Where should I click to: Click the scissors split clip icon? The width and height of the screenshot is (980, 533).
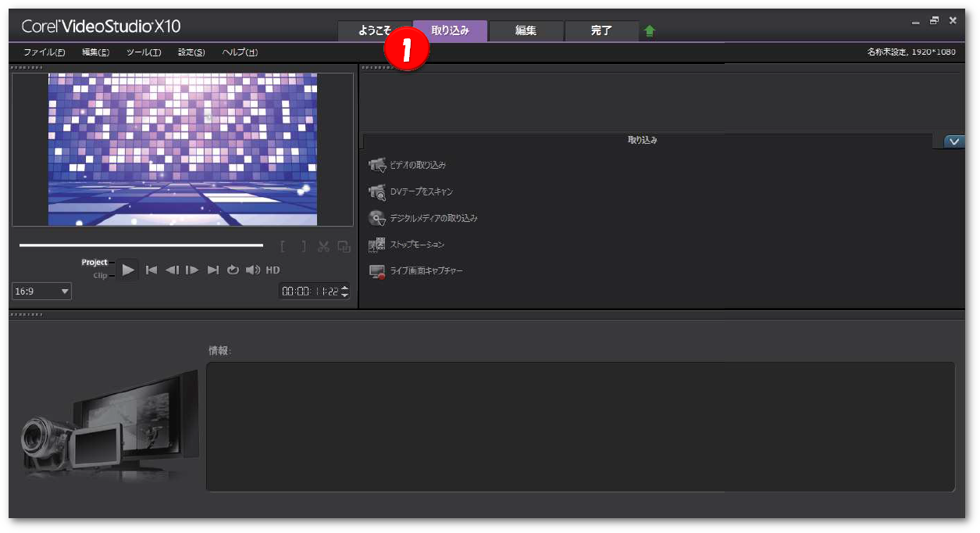323,246
